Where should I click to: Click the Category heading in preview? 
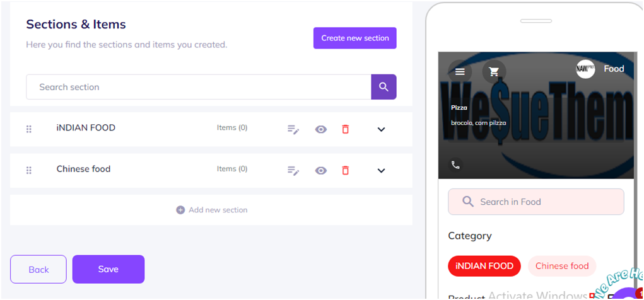click(x=469, y=236)
